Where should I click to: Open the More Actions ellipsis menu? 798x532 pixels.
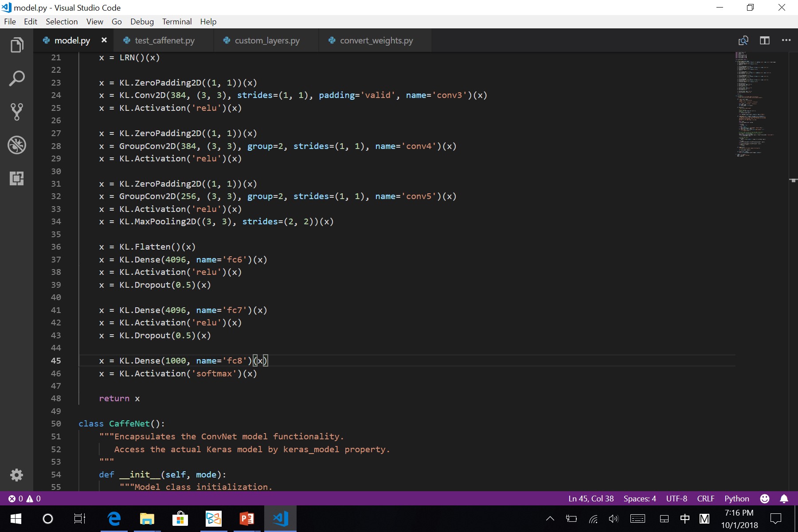[786, 40]
